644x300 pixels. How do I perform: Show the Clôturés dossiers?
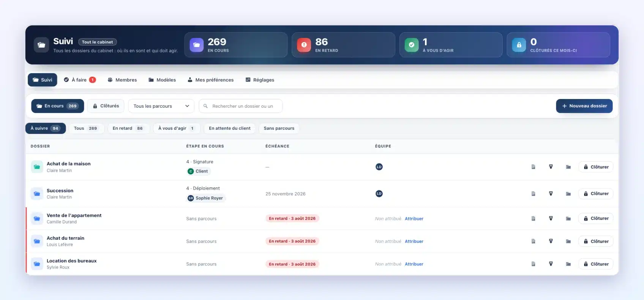pyautogui.click(x=106, y=106)
